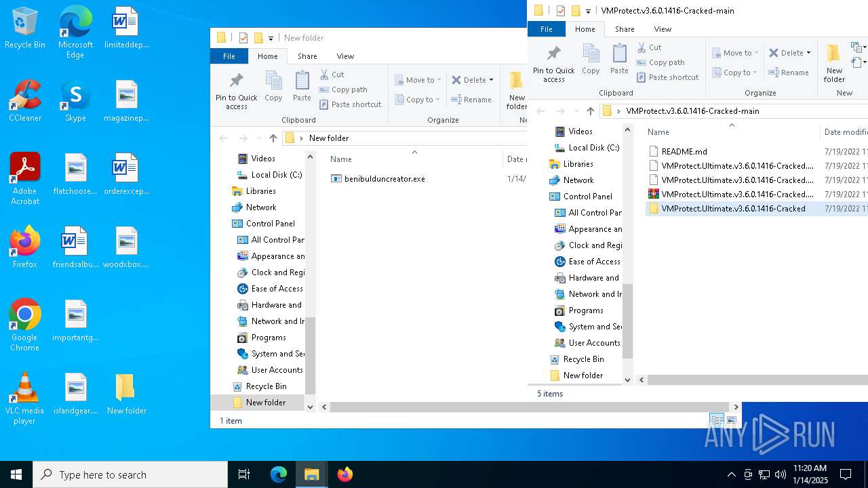Switch to Share tab in VMProtect window

625,29
